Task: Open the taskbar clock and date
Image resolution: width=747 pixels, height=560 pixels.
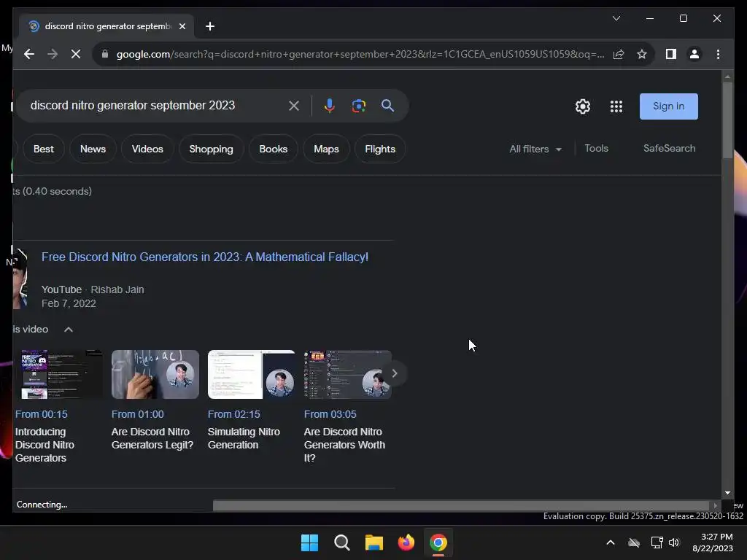Action: [x=713, y=542]
